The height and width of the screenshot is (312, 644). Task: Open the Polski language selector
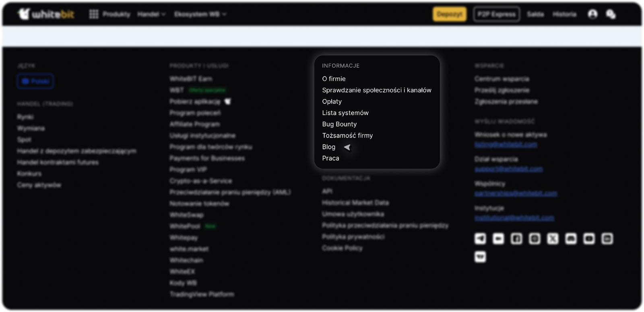point(35,81)
